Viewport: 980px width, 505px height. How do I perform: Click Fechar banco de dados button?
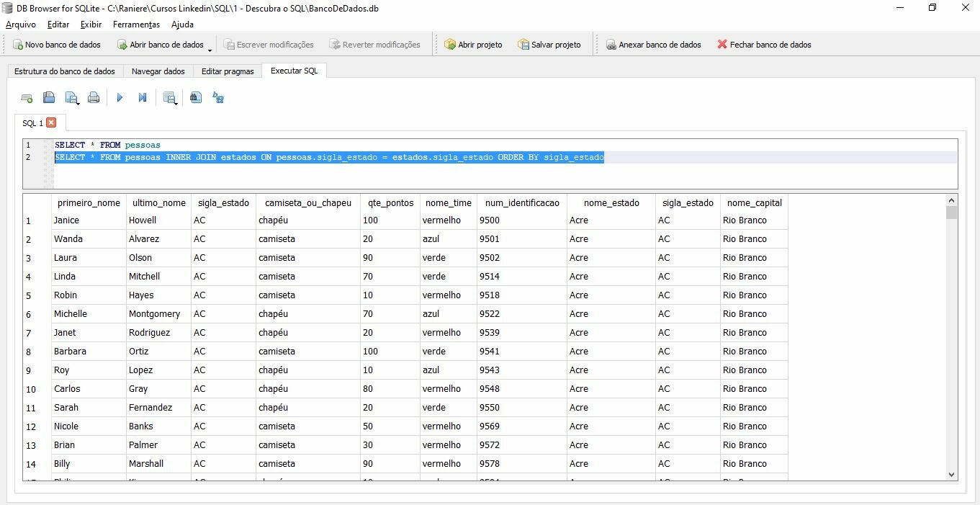764,45
